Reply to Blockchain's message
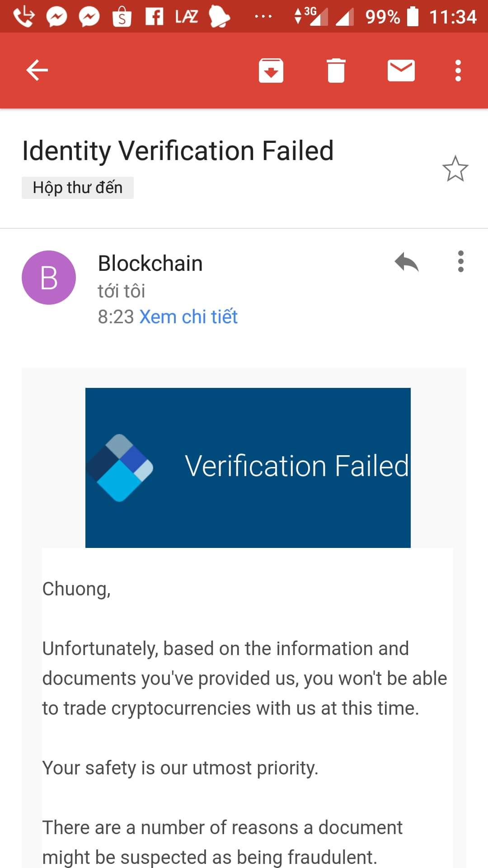The width and height of the screenshot is (488, 868). pyautogui.click(x=406, y=262)
